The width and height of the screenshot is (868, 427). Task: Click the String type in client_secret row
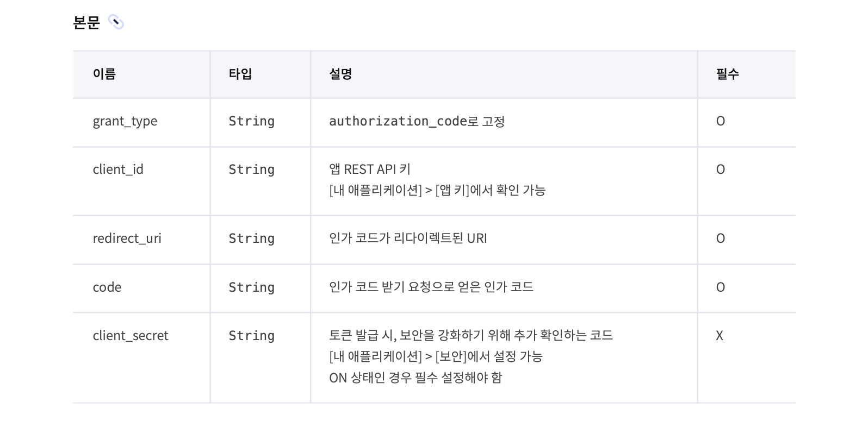(251, 336)
